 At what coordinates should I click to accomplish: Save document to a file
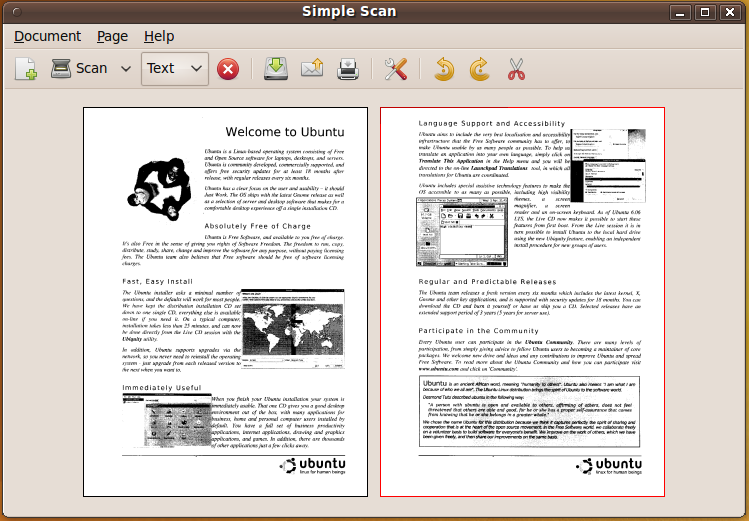(x=276, y=69)
